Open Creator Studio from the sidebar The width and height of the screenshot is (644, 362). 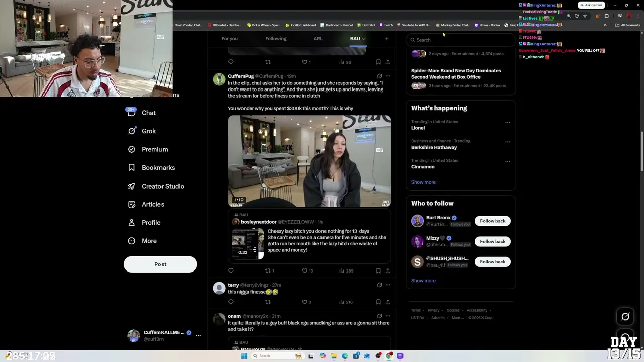(x=155, y=186)
